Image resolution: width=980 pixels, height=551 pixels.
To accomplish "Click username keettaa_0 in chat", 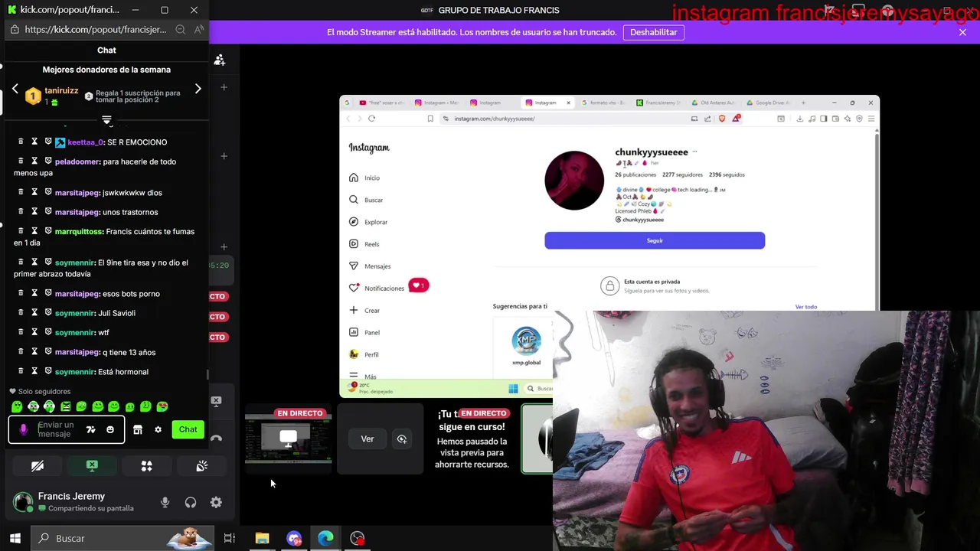I will click(85, 142).
